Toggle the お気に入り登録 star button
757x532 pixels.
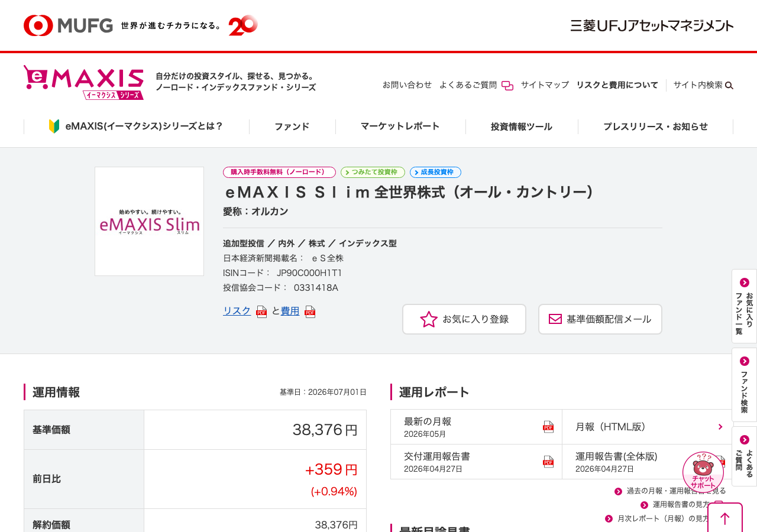[x=464, y=319]
